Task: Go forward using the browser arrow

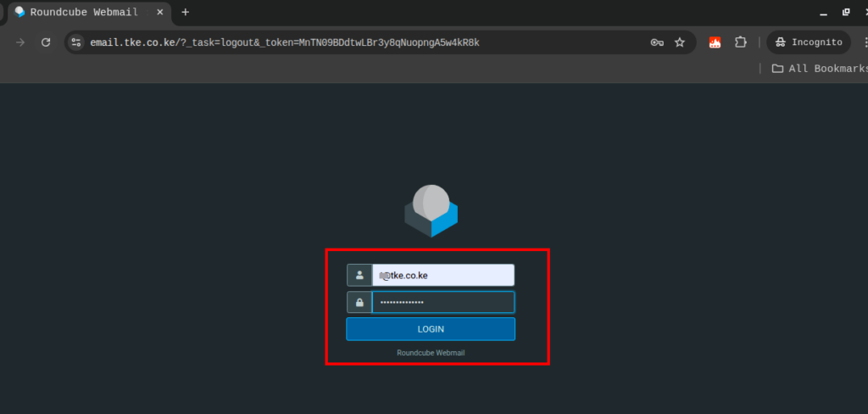Action: pos(20,42)
